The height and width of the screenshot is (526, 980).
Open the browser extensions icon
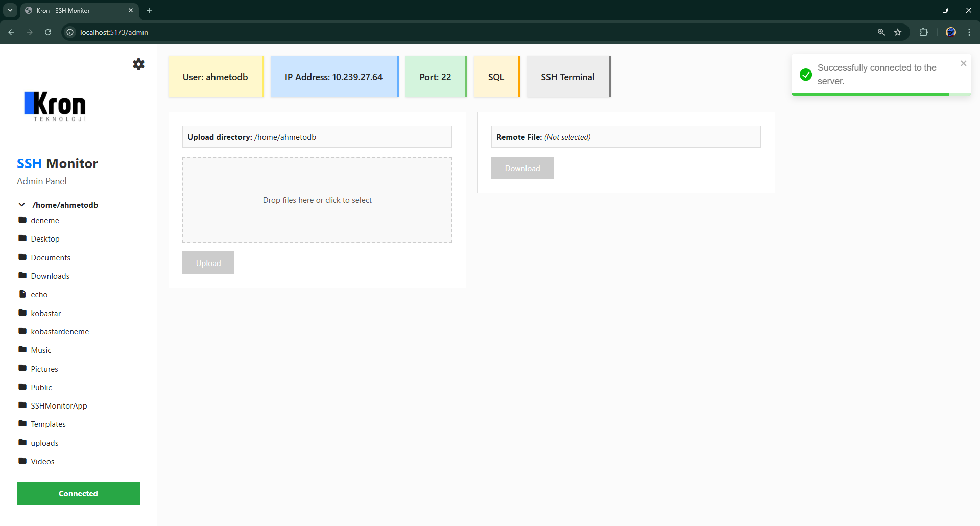[924, 32]
